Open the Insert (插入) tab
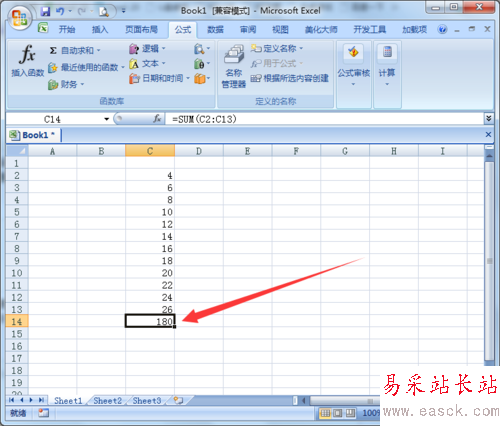 click(x=100, y=30)
